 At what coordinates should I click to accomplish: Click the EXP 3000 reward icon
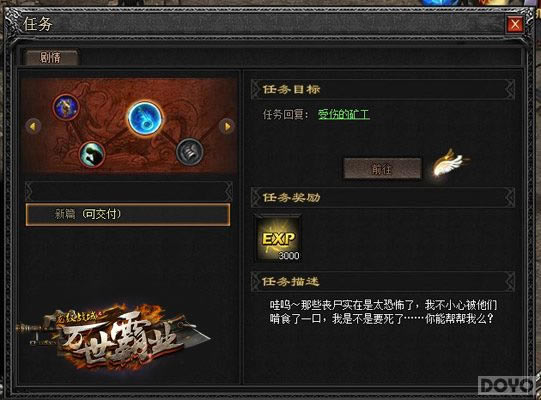[278, 239]
